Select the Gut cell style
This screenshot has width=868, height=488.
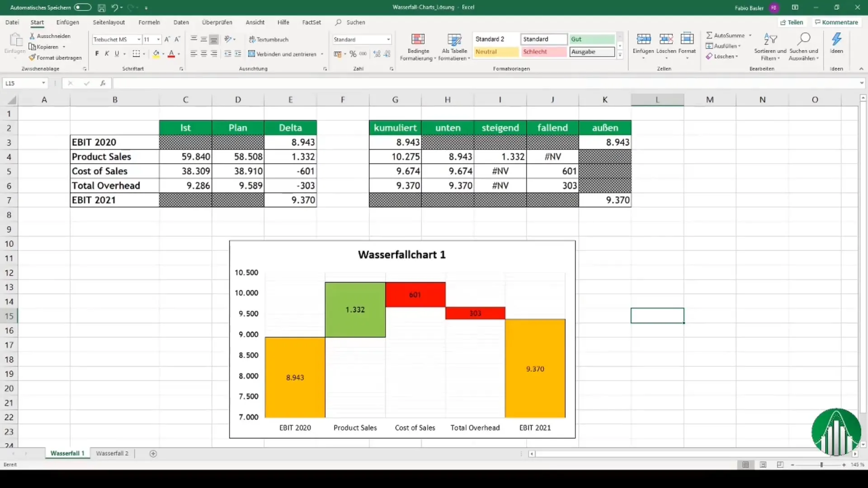[592, 39]
